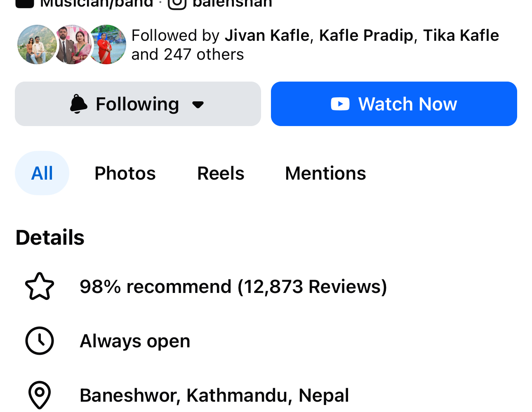
Task: Open the Reels tab
Action: (221, 173)
